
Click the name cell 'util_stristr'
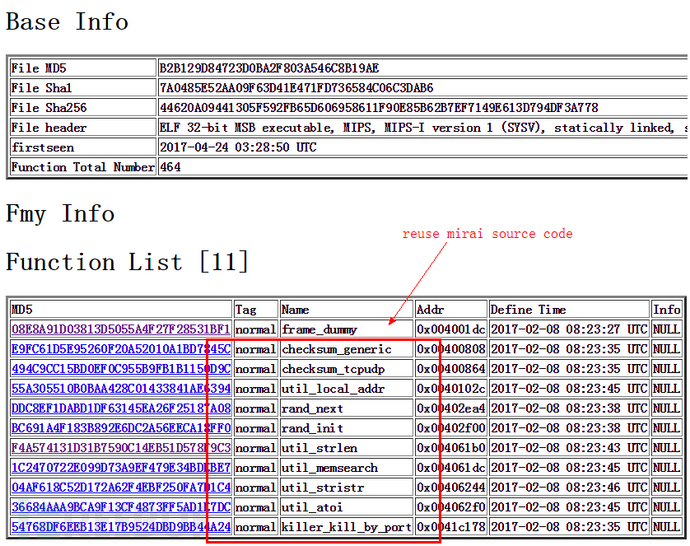click(347, 487)
